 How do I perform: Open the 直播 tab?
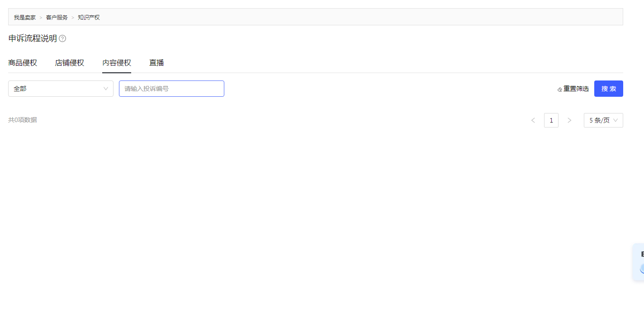click(x=156, y=63)
